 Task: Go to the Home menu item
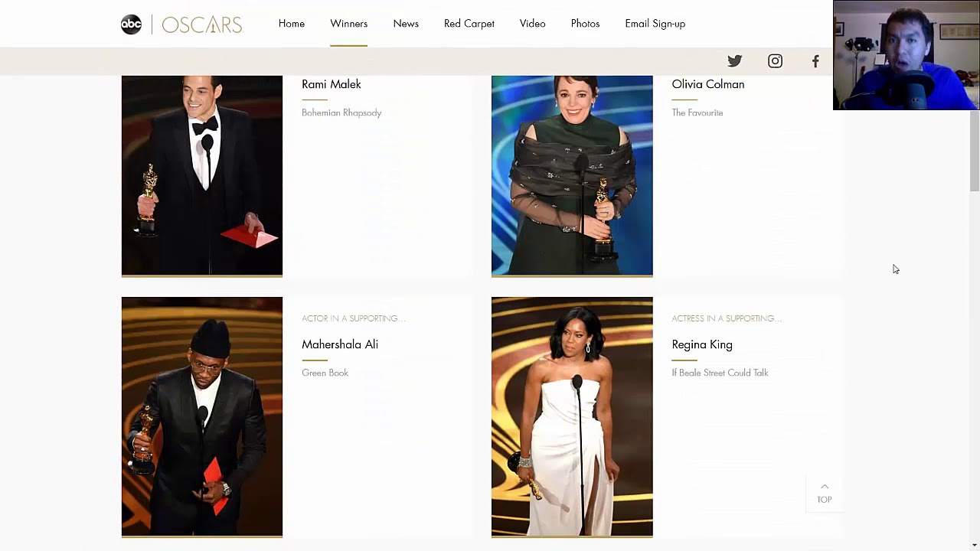click(x=292, y=24)
